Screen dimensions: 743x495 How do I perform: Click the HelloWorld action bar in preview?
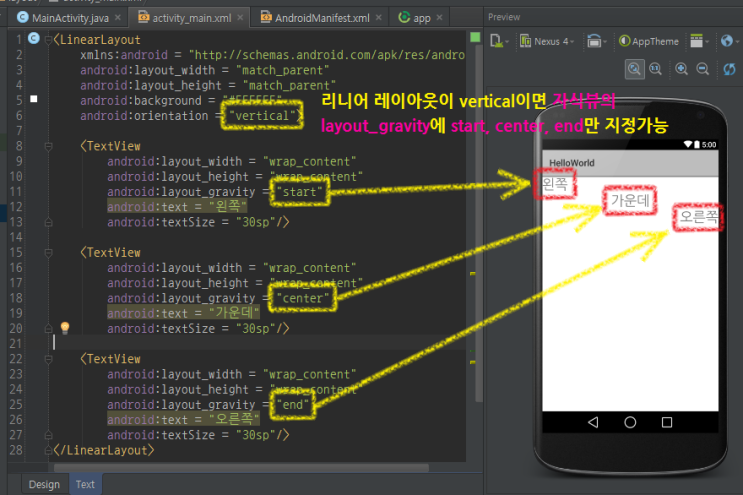[630, 163]
